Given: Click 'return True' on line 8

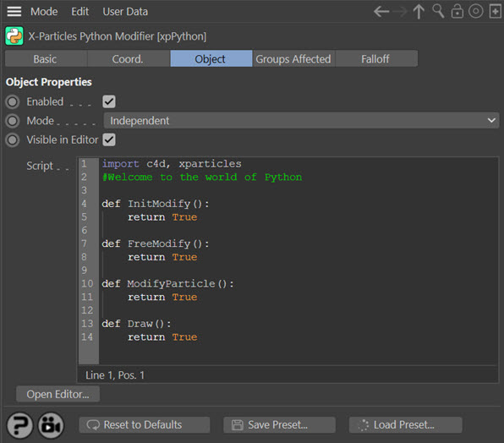Looking at the screenshot, I should (162, 257).
